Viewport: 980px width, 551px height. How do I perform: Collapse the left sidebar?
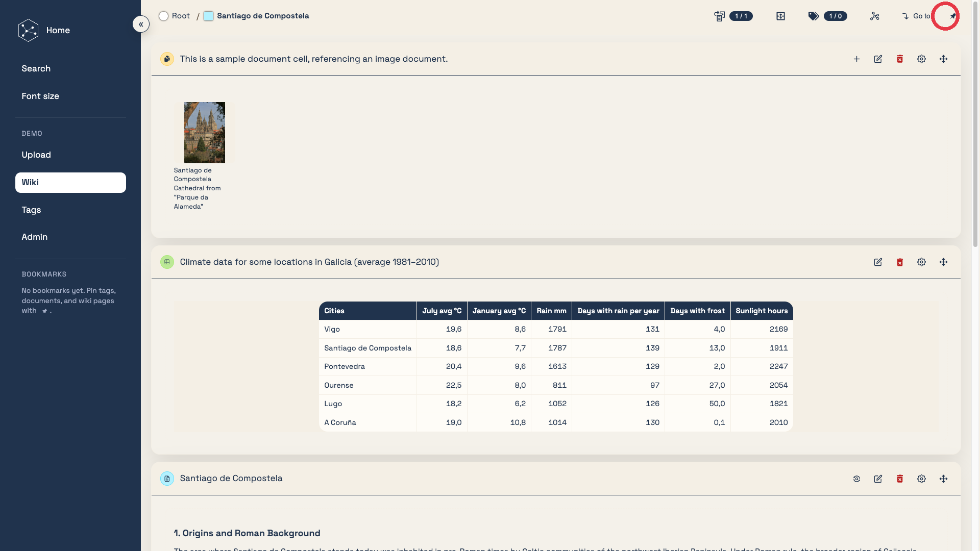(141, 24)
